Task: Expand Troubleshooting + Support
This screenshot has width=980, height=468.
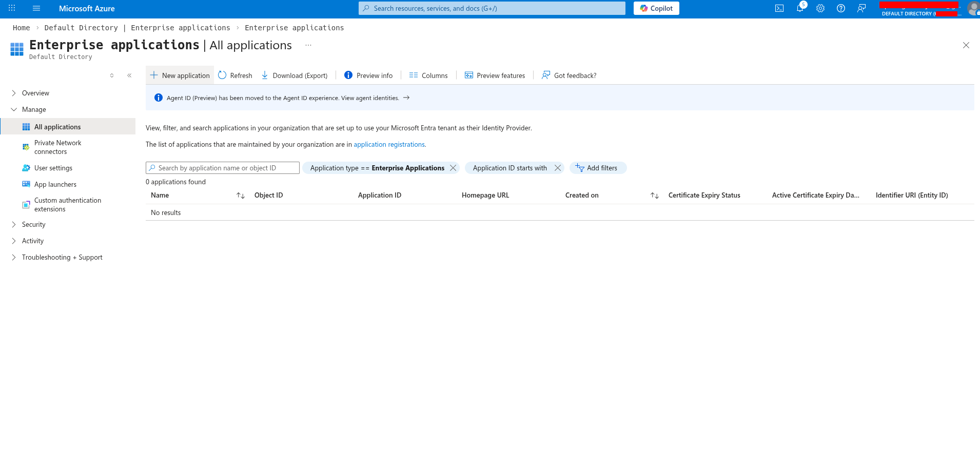Action: pyautogui.click(x=62, y=257)
